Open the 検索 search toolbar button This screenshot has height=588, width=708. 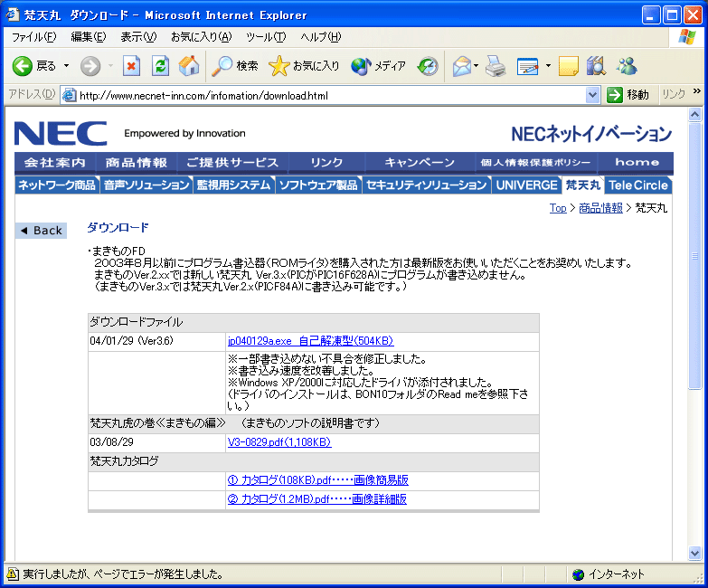coord(235,66)
